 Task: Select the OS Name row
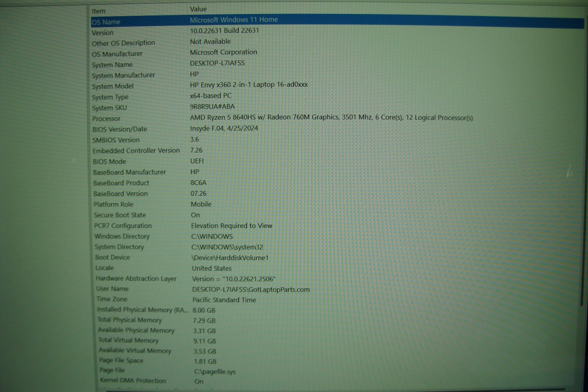pyautogui.click(x=337, y=21)
